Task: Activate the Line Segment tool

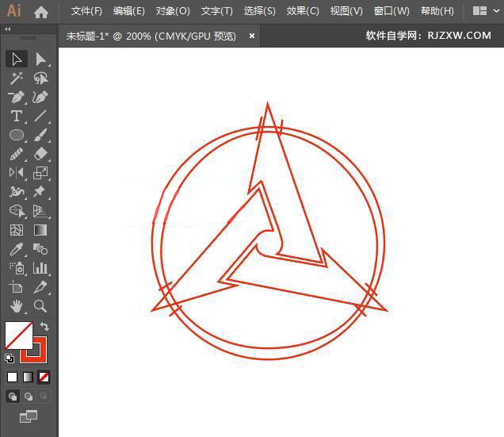Action: click(40, 116)
